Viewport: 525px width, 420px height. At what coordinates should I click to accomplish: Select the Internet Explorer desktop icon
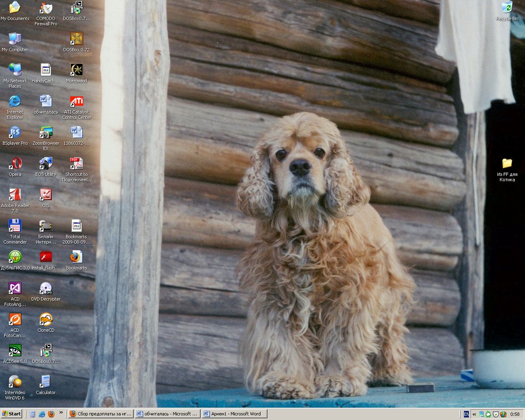pyautogui.click(x=15, y=107)
